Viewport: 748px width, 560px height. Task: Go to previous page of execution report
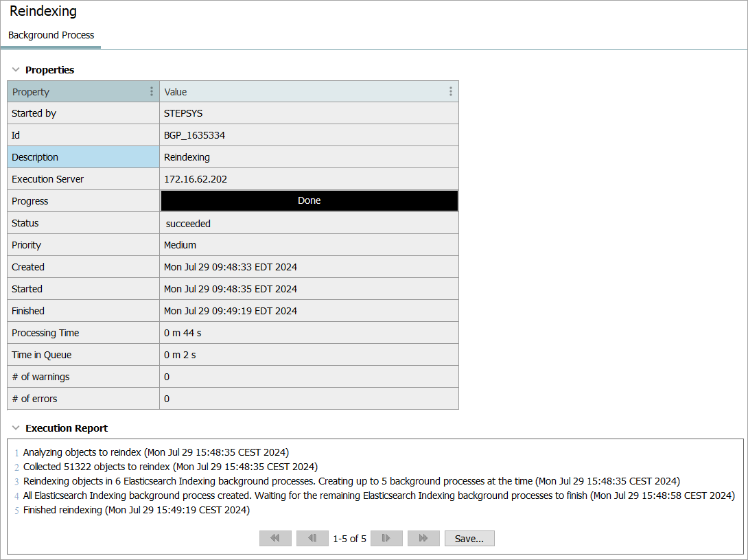[312, 539]
